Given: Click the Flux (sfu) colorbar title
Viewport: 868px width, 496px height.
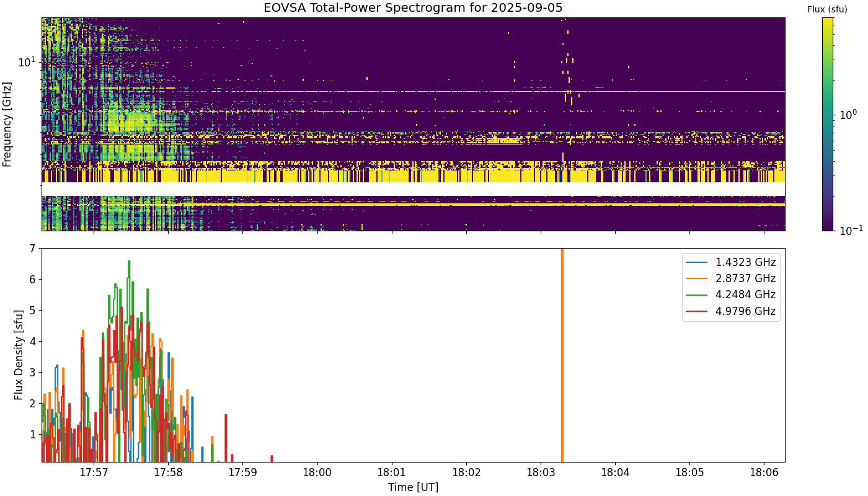Looking at the screenshot, I should point(828,9).
